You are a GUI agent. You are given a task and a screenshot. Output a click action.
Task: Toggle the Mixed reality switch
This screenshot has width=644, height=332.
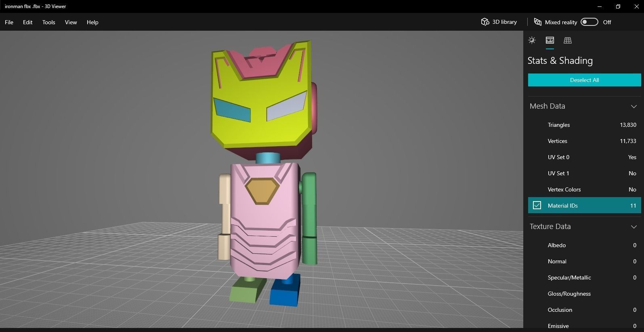click(x=589, y=22)
